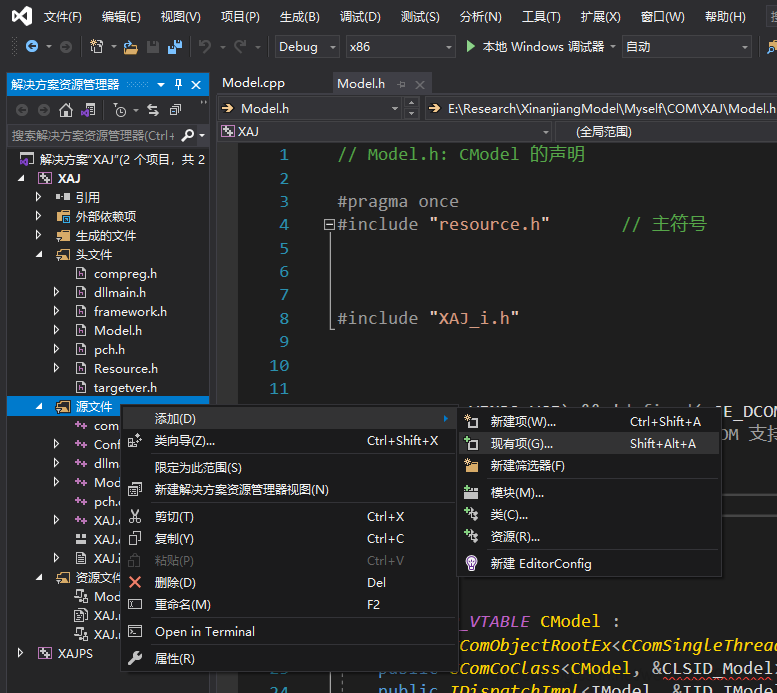Click the Sync with Active Document icon
Image resolution: width=777 pixels, height=693 pixels.
[x=153, y=110]
